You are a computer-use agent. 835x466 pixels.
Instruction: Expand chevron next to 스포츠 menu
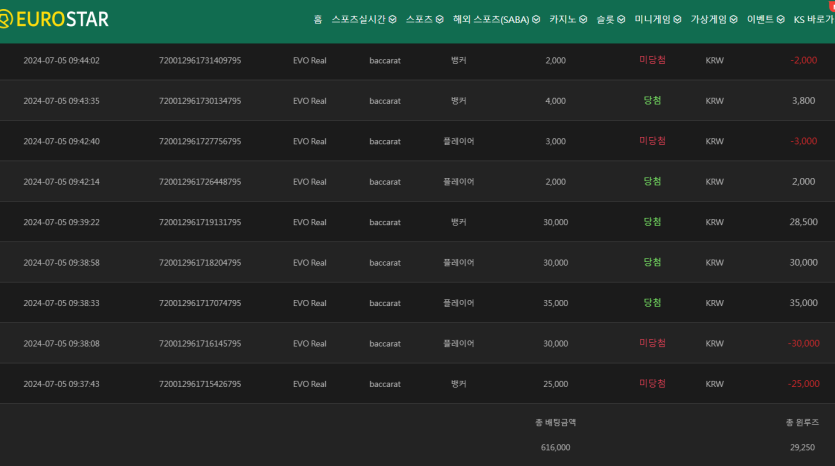(x=439, y=20)
